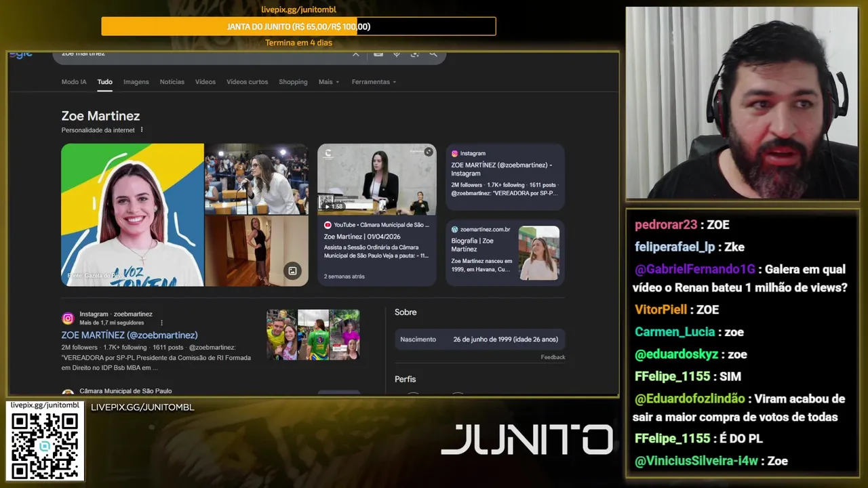Viewport: 868px width, 488px height.
Task: Open the photo of woman speaking at microphone
Action: (256, 179)
